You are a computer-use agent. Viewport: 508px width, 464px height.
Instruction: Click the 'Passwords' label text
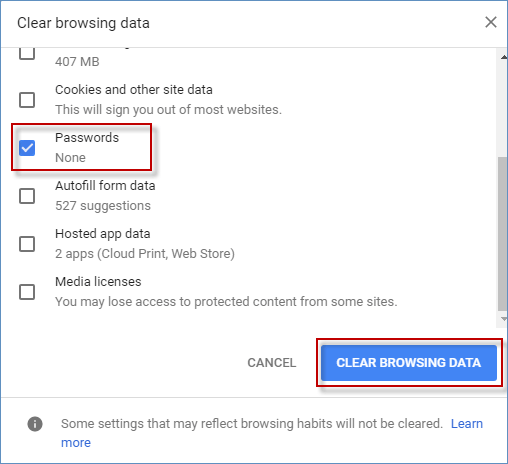(87, 138)
